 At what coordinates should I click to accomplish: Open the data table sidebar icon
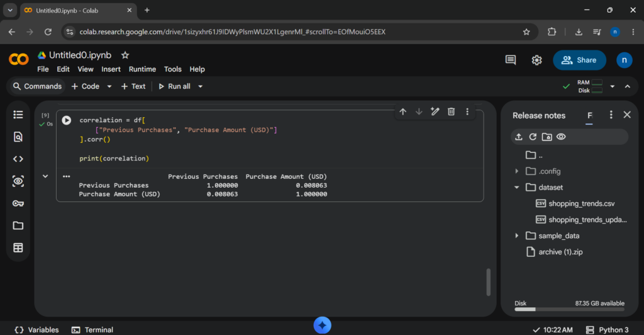point(18,248)
